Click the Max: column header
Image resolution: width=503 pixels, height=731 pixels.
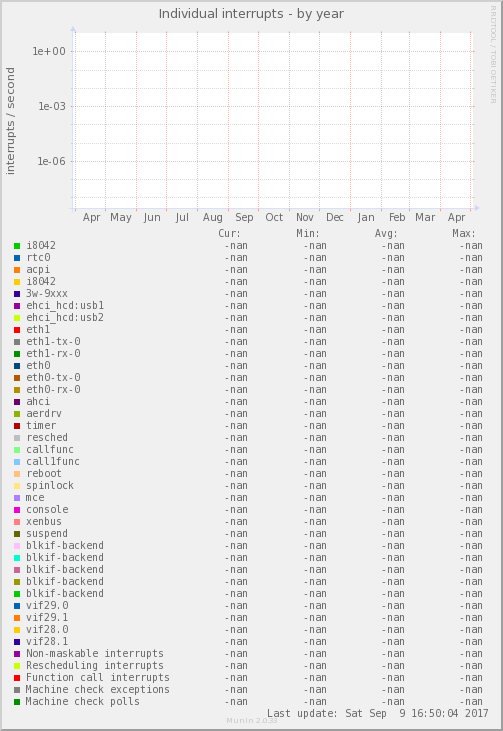pos(464,234)
